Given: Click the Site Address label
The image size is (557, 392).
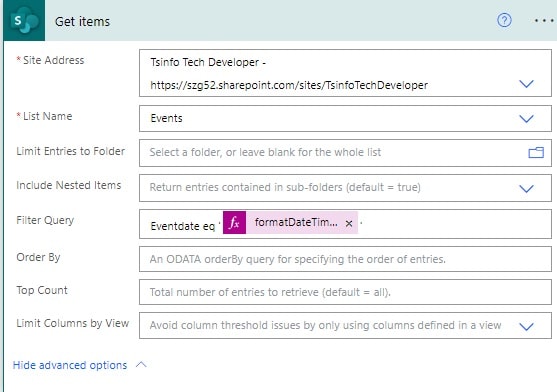Looking at the screenshot, I should (53, 60).
